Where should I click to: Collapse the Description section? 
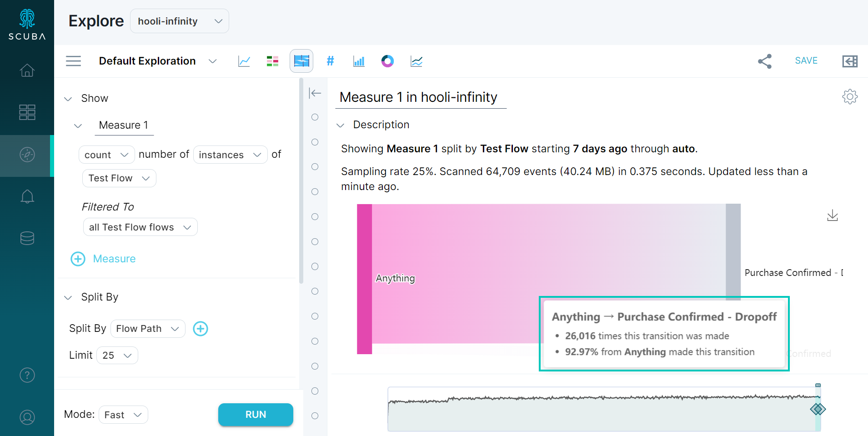point(340,125)
